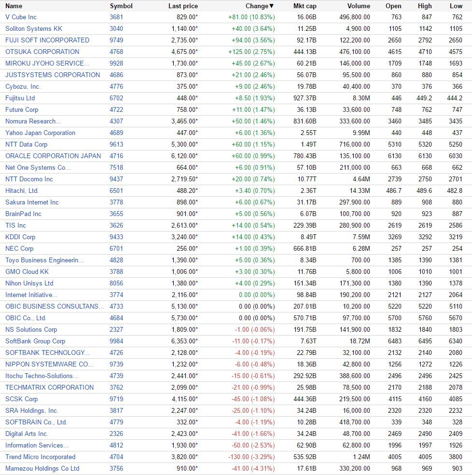Open FUJI SOFT INCORPORATED link
Viewport: 472px width, 476px height.
click(47, 40)
